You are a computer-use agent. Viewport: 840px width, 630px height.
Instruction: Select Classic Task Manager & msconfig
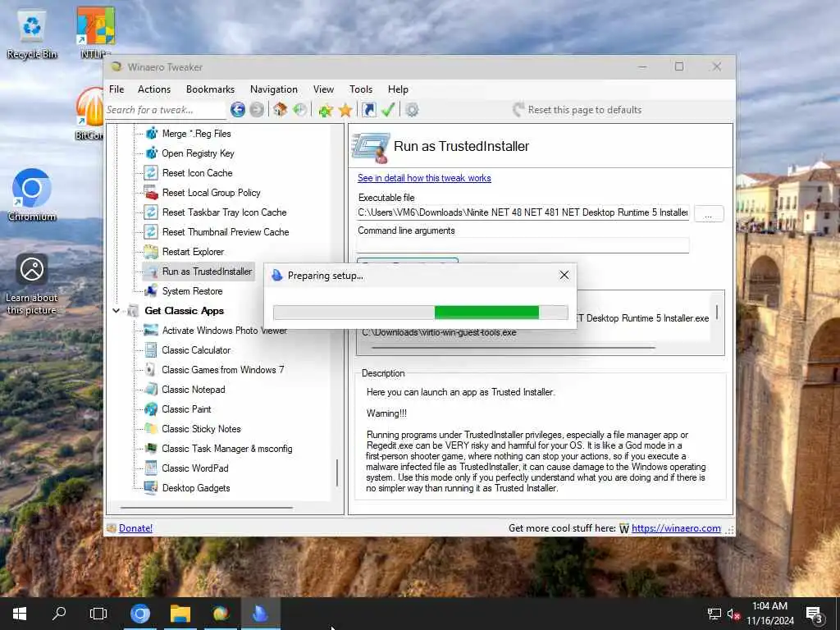tap(227, 449)
